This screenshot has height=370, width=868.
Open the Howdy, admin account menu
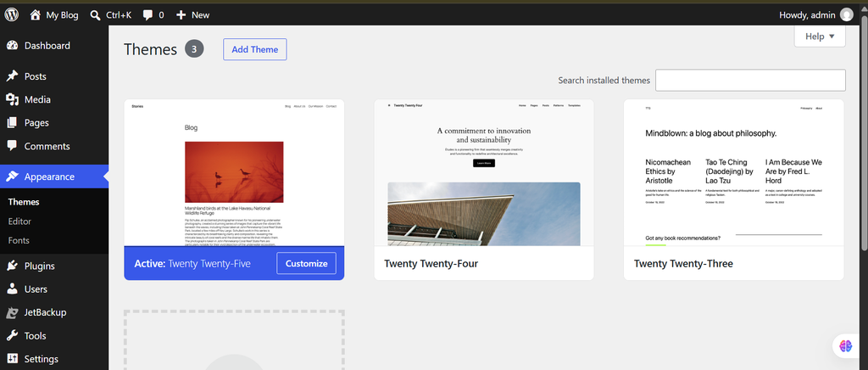coord(816,15)
